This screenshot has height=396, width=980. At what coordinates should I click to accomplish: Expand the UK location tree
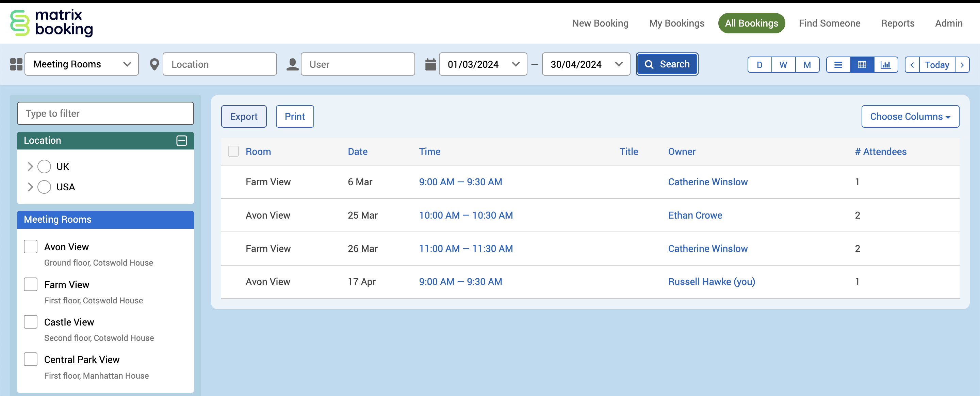[x=30, y=167]
